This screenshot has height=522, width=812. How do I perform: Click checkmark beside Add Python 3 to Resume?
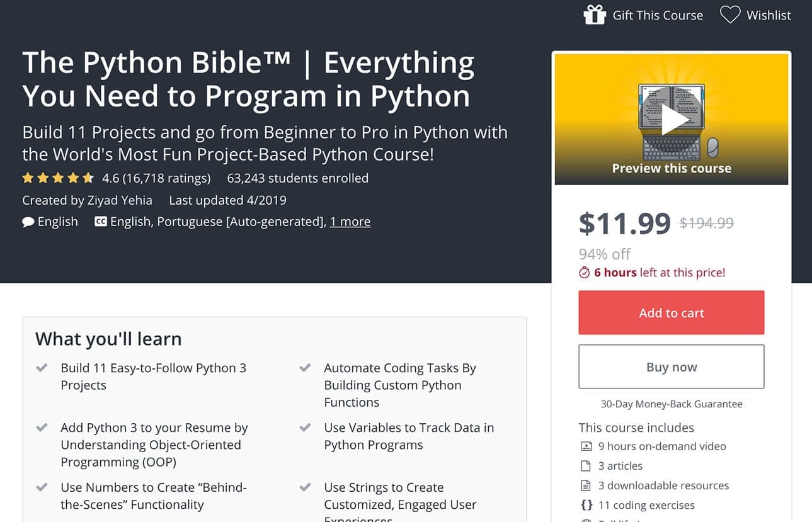[42, 428]
